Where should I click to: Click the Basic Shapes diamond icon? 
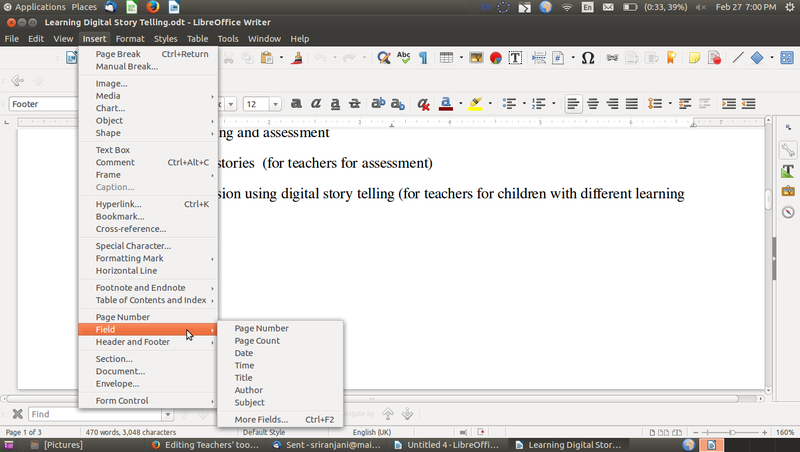tap(757, 58)
